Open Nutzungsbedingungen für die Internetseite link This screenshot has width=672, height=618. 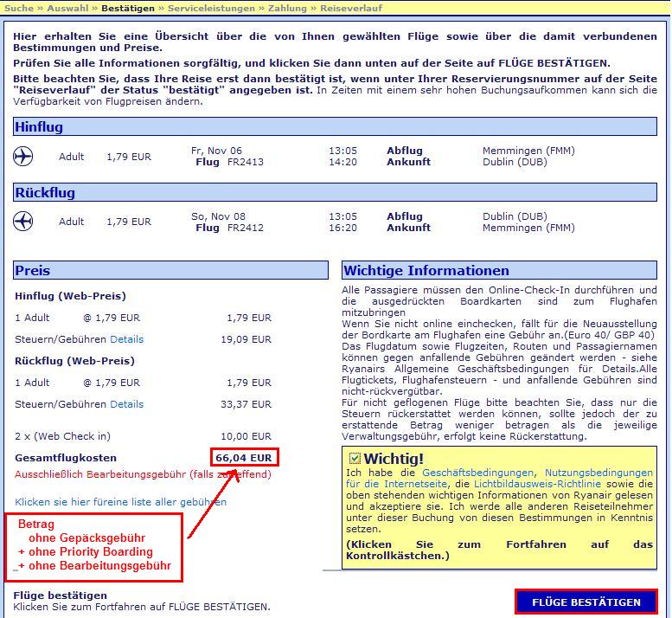598,473
